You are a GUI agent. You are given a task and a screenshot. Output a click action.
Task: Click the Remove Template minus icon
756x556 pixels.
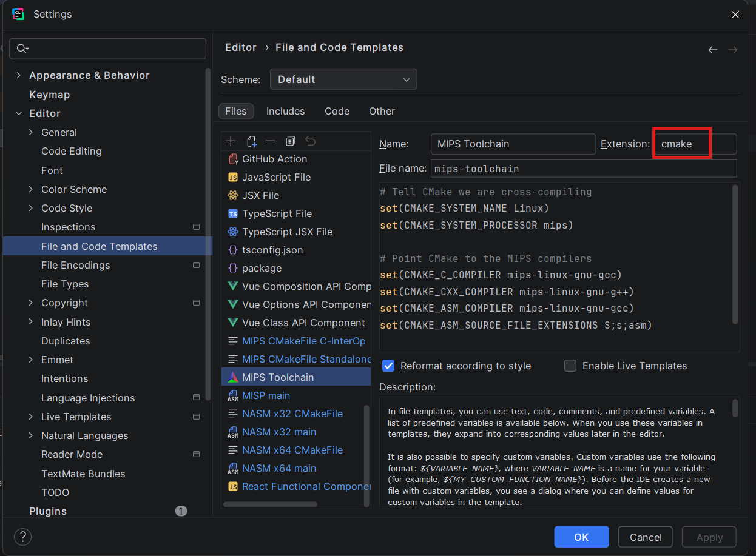tap(271, 141)
